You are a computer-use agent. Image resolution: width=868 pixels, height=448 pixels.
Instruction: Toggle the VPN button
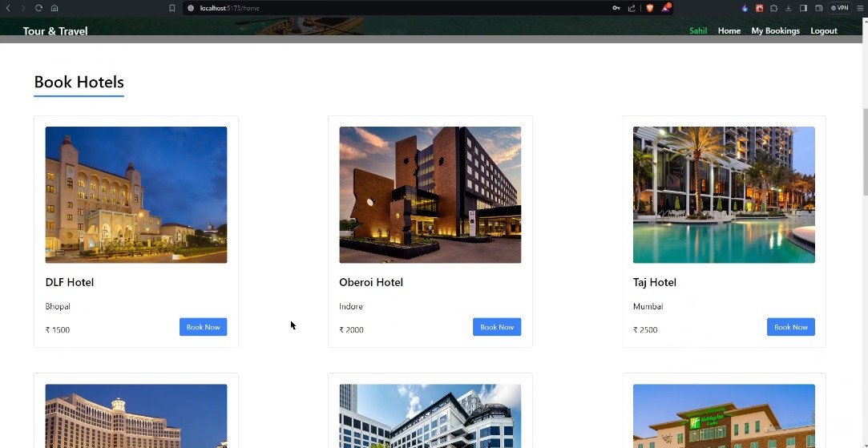tap(840, 8)
